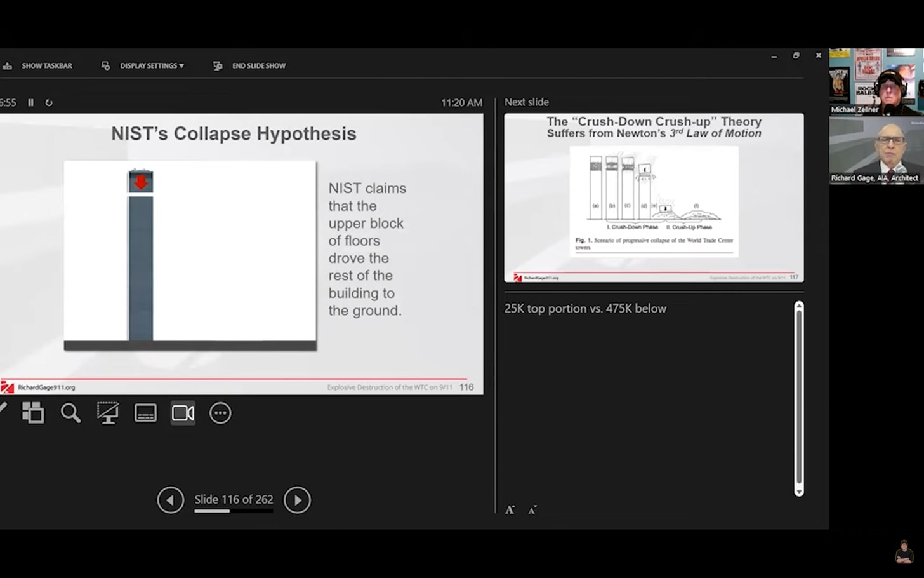Click the notes pane scrollbar thumb
924x578 pixels.
tap(799, 397)
